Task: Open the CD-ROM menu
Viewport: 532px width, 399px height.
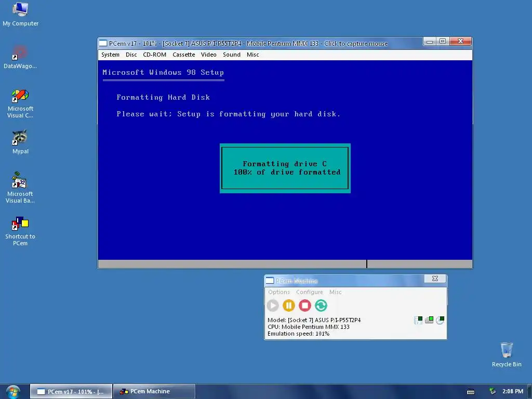Action: click(x=155, y=55)
